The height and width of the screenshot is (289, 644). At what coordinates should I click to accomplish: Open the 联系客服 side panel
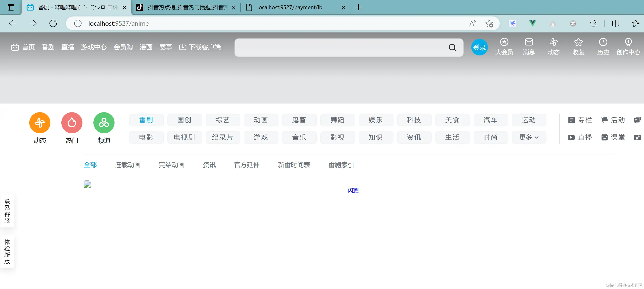pos(7,211)
